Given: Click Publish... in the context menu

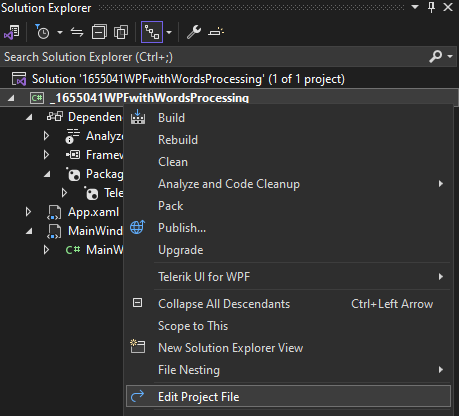Looking at the screenshot, I should click(x=182, y=228).
